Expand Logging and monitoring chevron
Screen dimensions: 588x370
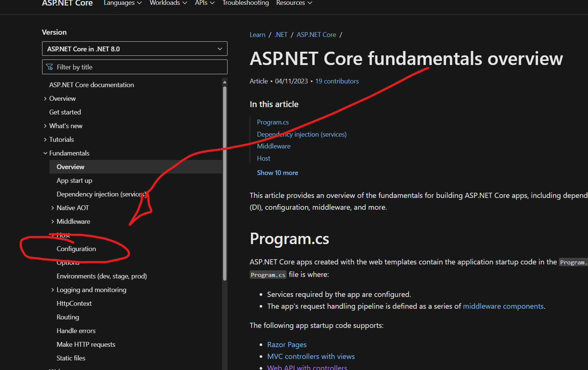(53, 290)
